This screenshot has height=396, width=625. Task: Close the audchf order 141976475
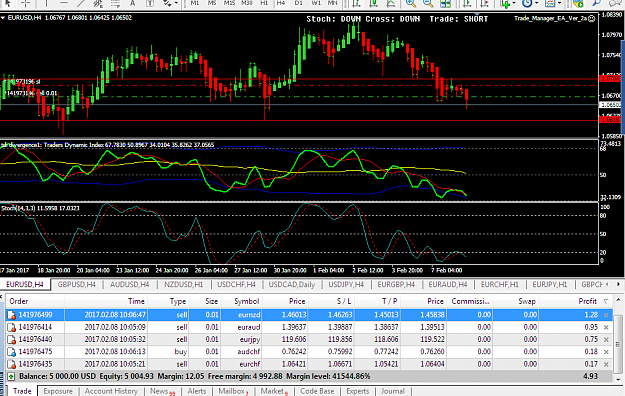(606, 352)
